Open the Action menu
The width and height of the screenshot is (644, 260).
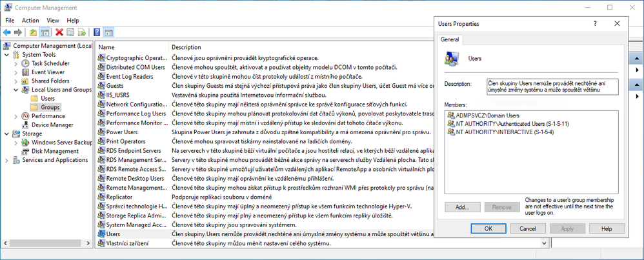(x=30, y=20)
